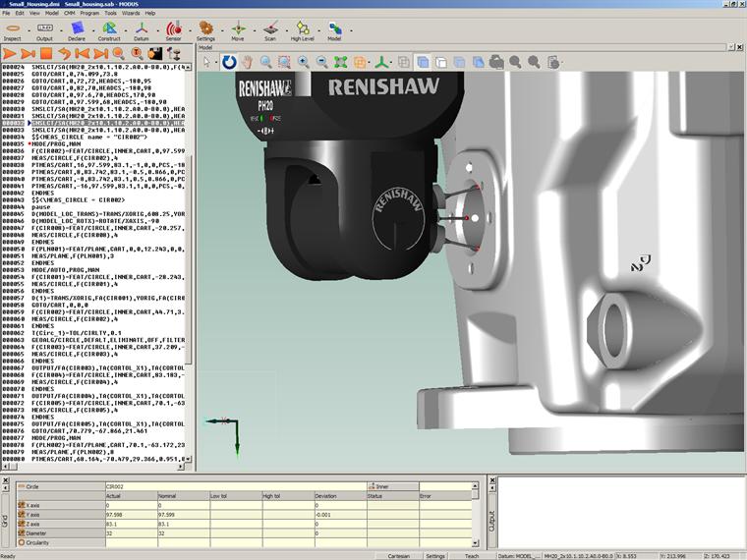Open the dropdown arrow next to Declare
747x560 pixels.
93,30
